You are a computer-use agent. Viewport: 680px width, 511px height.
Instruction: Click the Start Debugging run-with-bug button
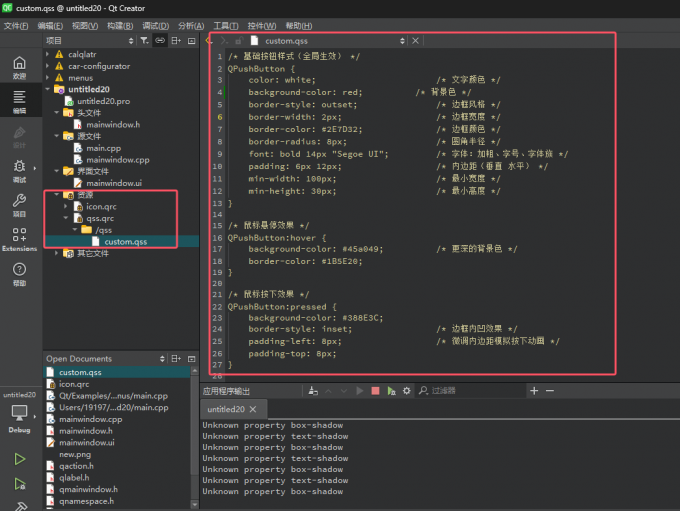tap(19, 483)
